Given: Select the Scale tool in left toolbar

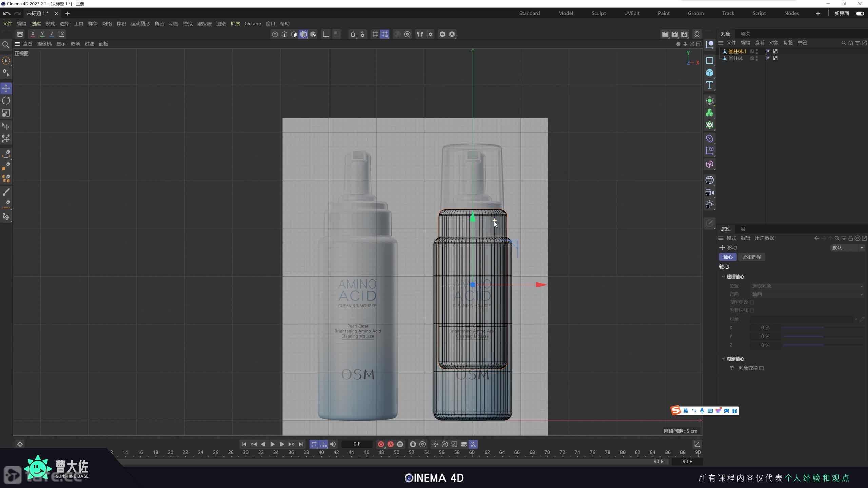Looking at the screenshot, I should coord(6,113).
